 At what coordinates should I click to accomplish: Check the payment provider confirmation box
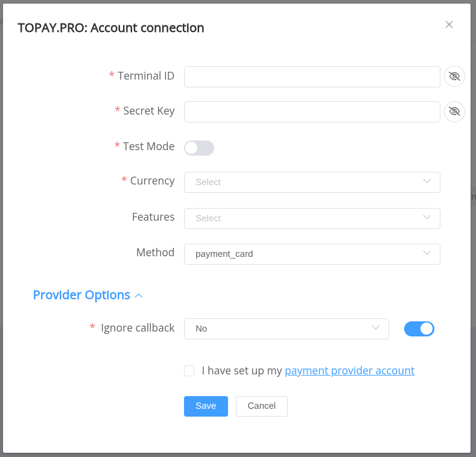point(189,371)
